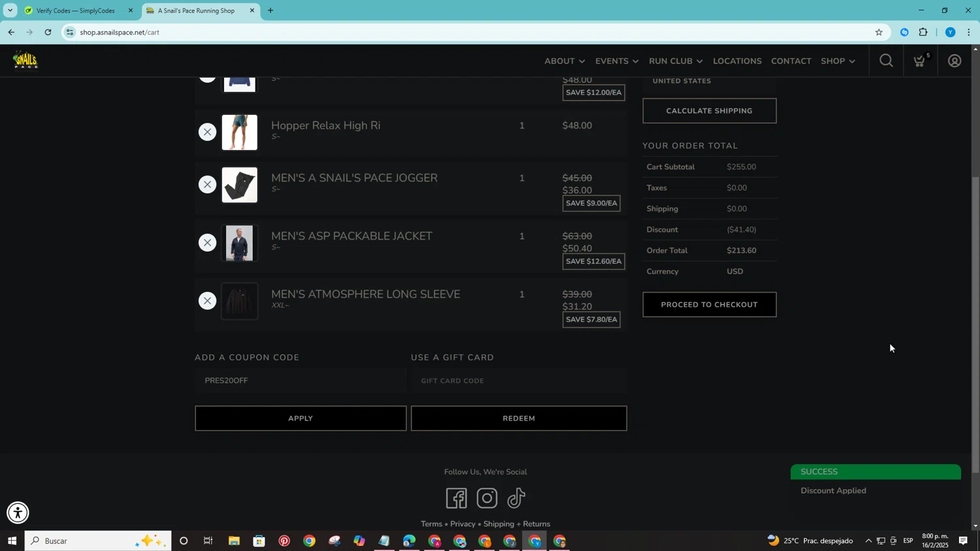Click the Hopper Relax shorts thumbnail
This screenshot has width=980, height=551.
[240, 132]
